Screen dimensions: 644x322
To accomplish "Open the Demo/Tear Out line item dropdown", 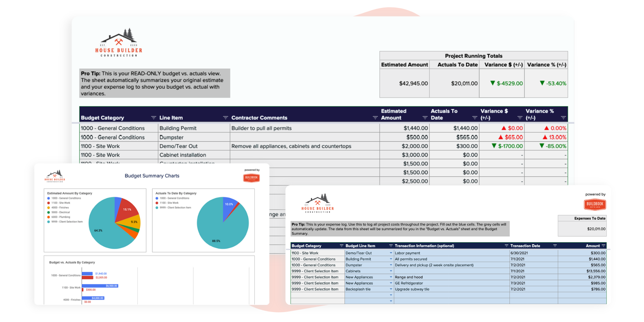I will point(391,253).
